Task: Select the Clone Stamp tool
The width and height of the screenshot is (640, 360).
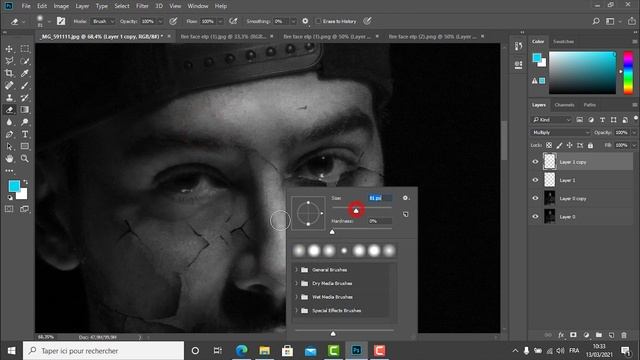Action: pyautogui.click(x=9, y=98)
